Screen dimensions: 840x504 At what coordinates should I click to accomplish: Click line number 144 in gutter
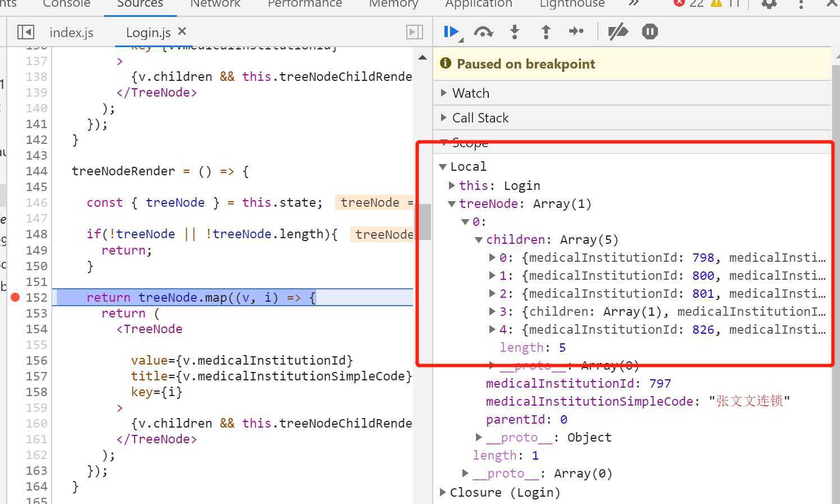click(37, 171)
